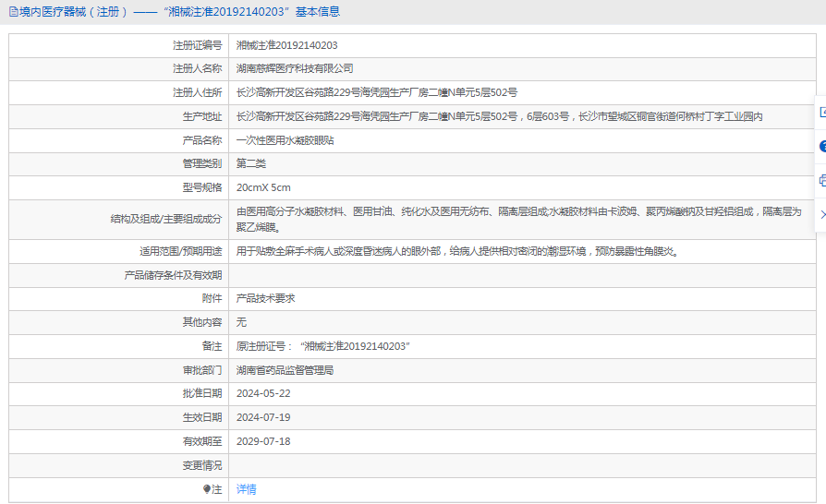Select the 备注 label cell
Image resolution: width=826 pixels, height=504 pixels.
[118, 346]
